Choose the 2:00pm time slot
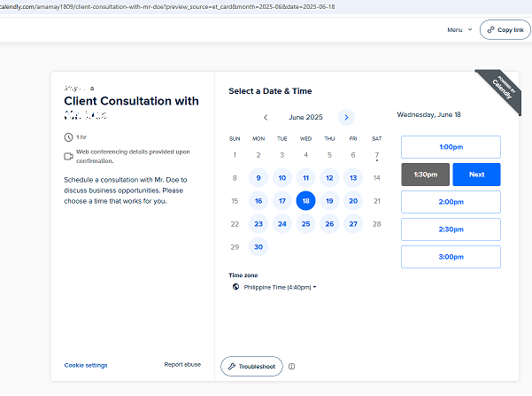 451,202
